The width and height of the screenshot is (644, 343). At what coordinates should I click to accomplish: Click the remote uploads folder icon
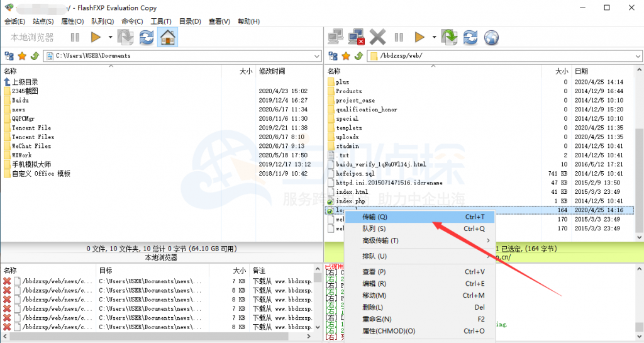point(331,137)
